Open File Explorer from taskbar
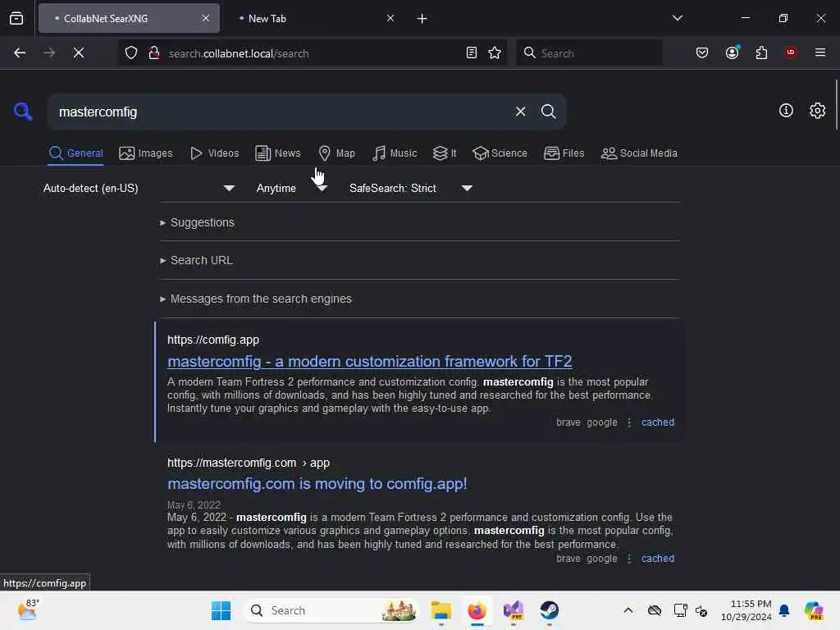840x630 pixels. point(441,610)
